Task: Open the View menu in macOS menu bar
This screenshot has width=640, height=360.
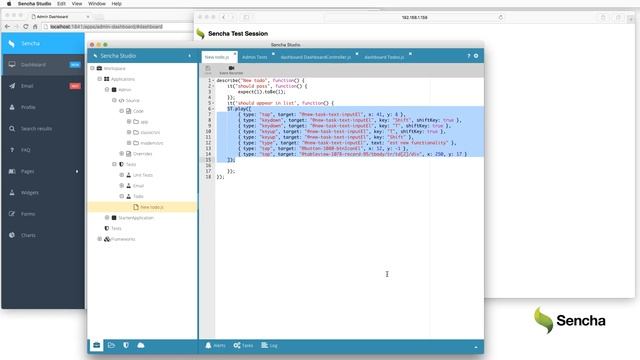Action: tap(77, 4)
